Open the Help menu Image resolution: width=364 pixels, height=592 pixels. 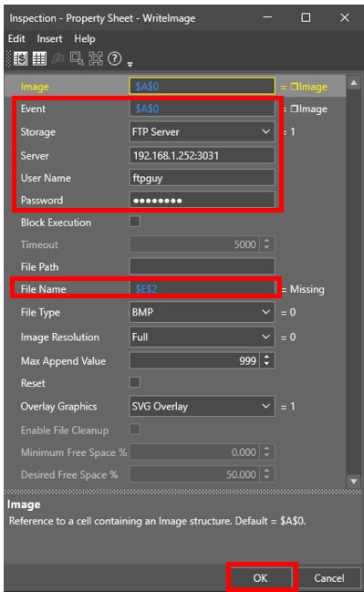[85, 38]
